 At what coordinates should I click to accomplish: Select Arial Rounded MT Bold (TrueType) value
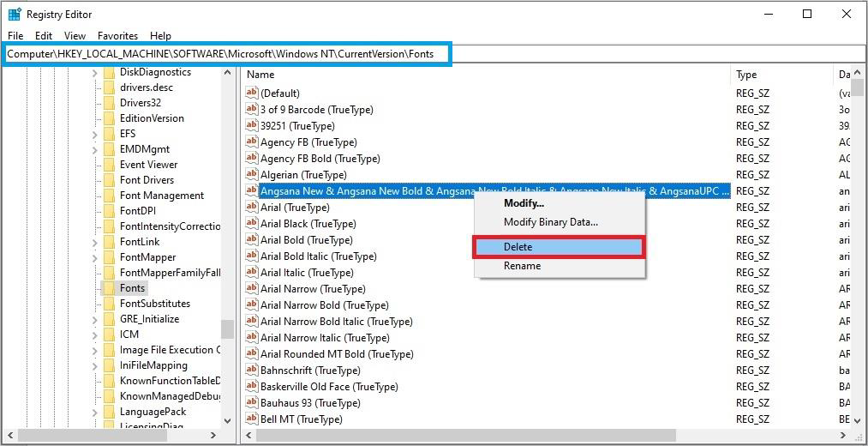point(337,354)
